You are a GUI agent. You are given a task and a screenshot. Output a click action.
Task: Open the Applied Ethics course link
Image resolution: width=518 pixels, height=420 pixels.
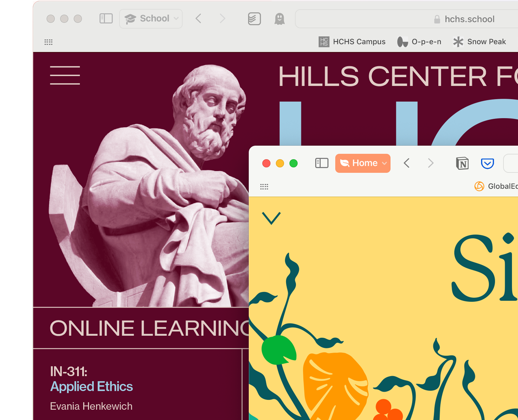(91, 386)
